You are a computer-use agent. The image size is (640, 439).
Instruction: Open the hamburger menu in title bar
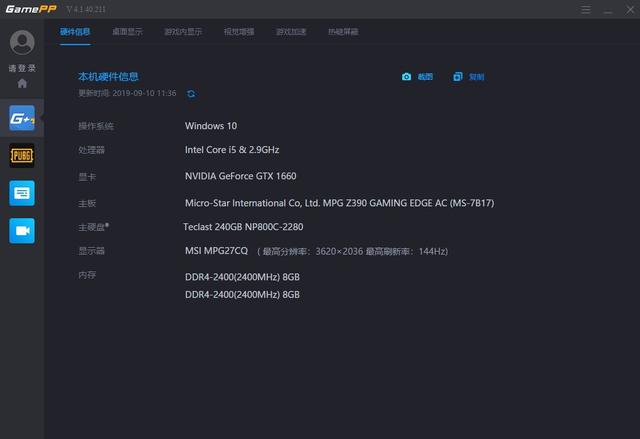click(x=586, y=9)
